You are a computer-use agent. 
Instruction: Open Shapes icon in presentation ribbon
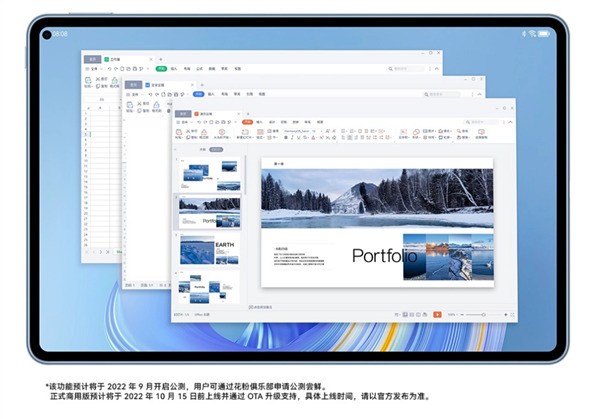(416, 134)
